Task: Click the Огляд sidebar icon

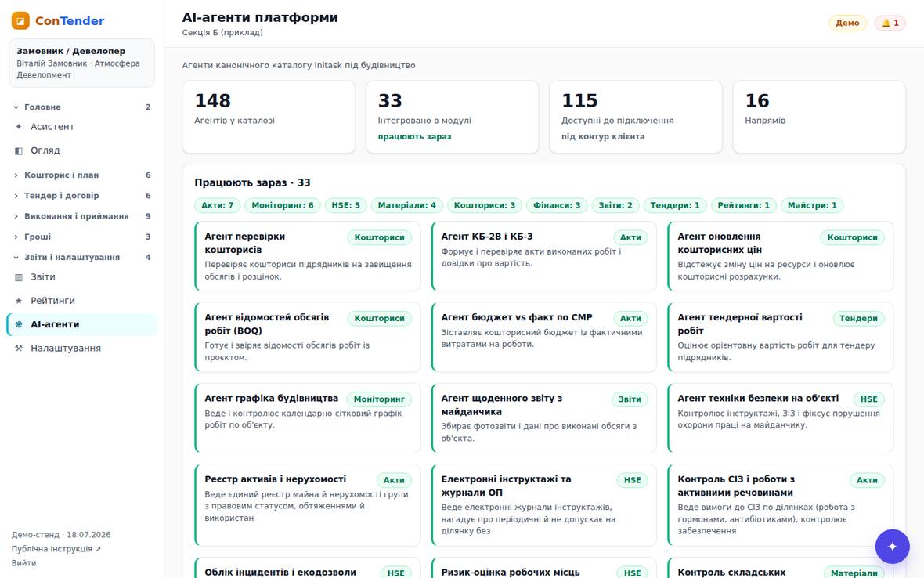Action: [18, 150]
